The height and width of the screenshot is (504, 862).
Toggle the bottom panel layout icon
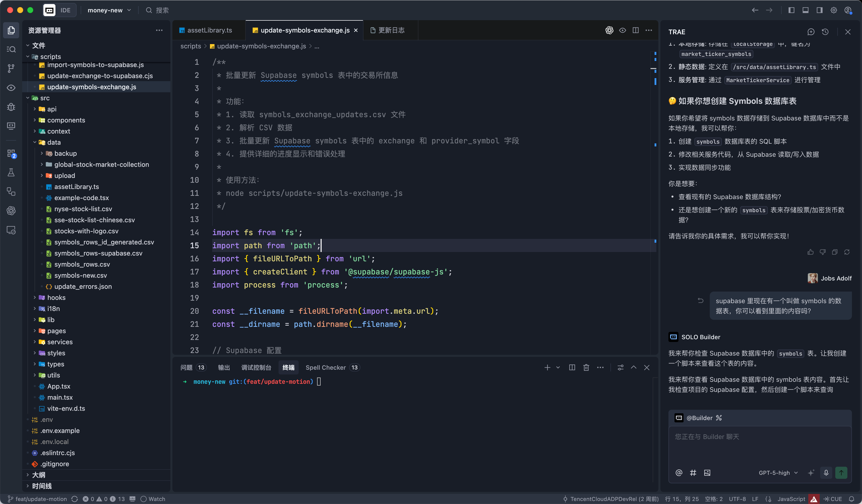(806, 10)
